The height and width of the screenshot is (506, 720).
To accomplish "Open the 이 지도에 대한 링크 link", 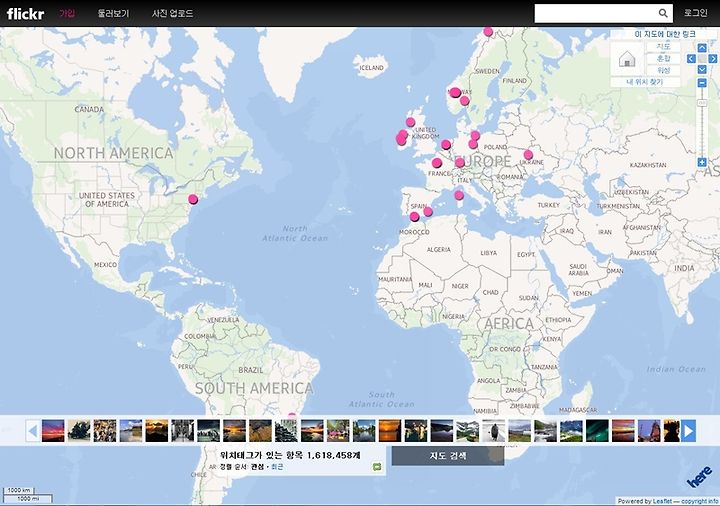I will click(664, 34).
